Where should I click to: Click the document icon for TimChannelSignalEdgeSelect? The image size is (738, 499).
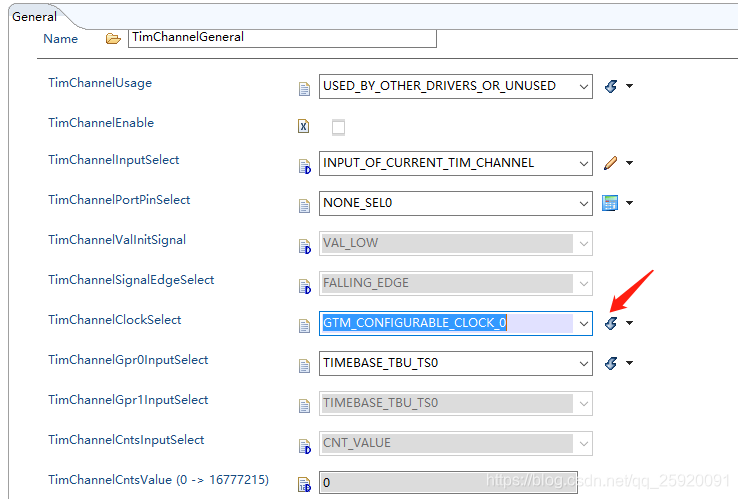point(305,286)
